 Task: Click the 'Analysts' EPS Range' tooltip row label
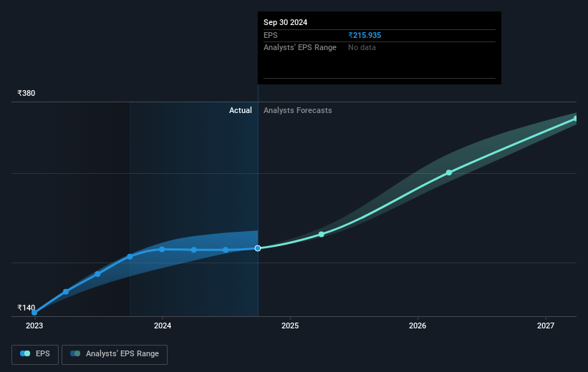pyautogui.click(x=300, y=48)
